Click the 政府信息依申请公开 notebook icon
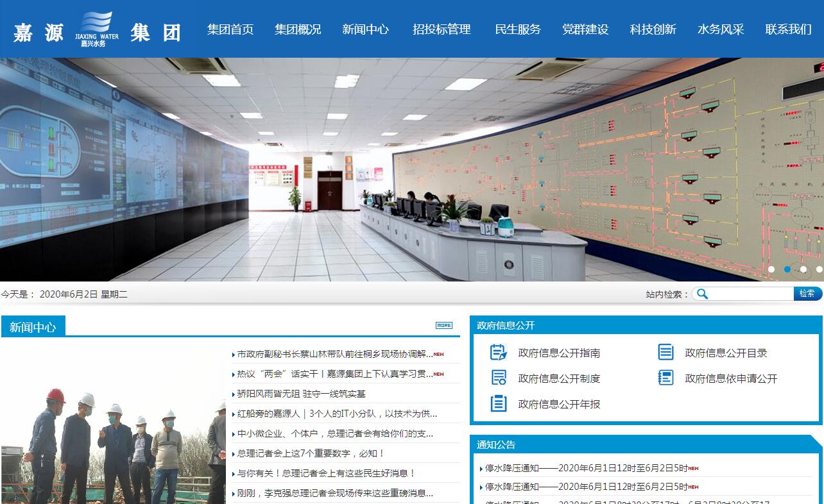 (x=665, y=378)
